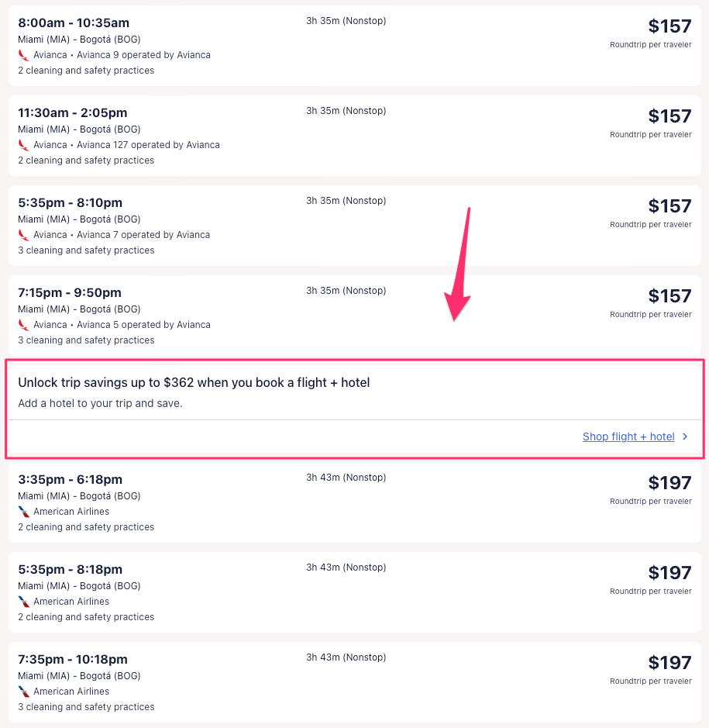Select the 8:00am - 10:35am Avianca flight
709x728 pixels.
(74, 23)
